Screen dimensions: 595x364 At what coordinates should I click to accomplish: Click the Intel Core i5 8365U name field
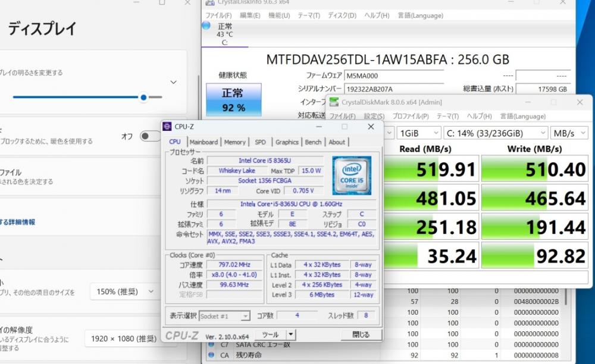coord(265,161)
